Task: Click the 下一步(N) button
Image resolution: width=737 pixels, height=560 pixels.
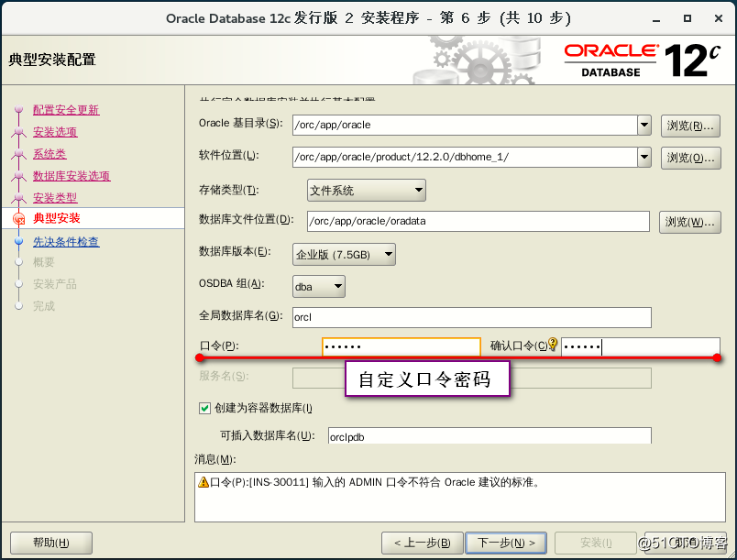Action: 505,543
